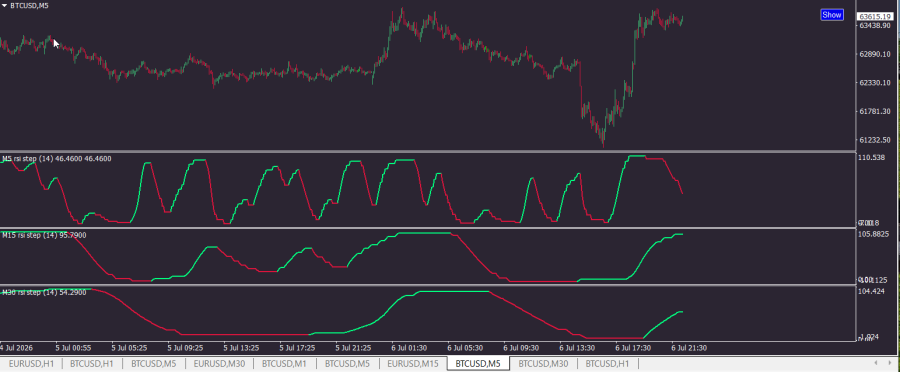Open the last BTCUSD,H1 chart tab
This screenshot has height=372, width=900.
coord(607,363)
